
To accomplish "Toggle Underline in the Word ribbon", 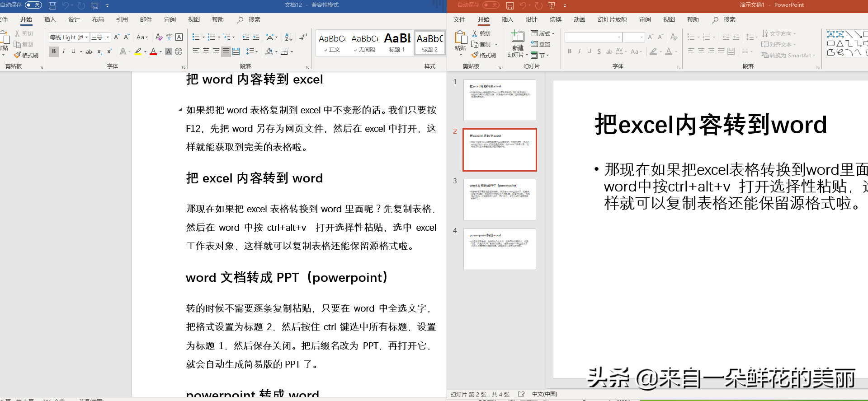I will pyautogui.click(x=73, y=51).
